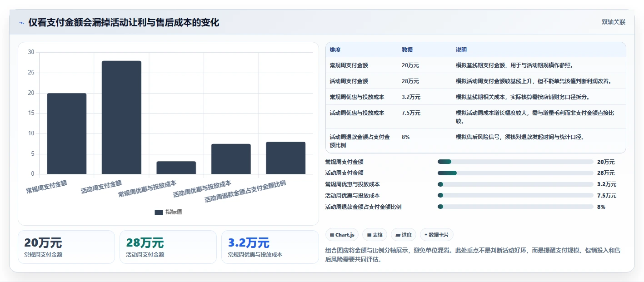Click the 表格 tag chip
Viewport: 644px width, 282px height.
(374, 235)
